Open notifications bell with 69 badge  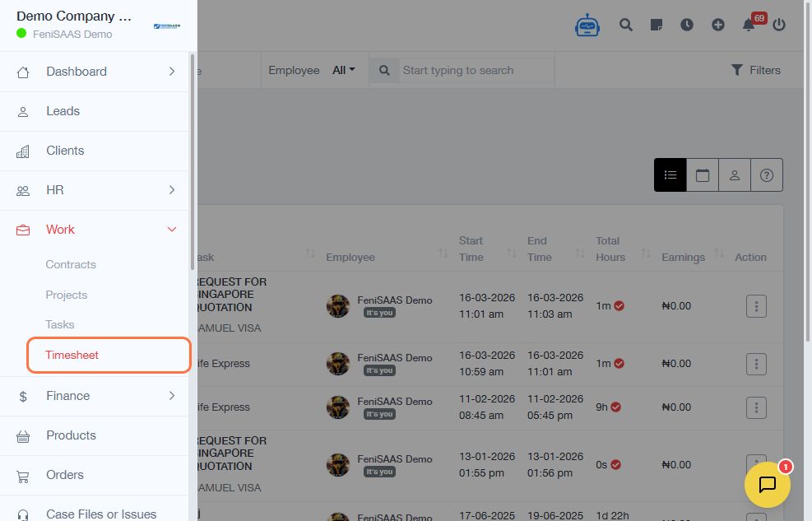point(749,25)
